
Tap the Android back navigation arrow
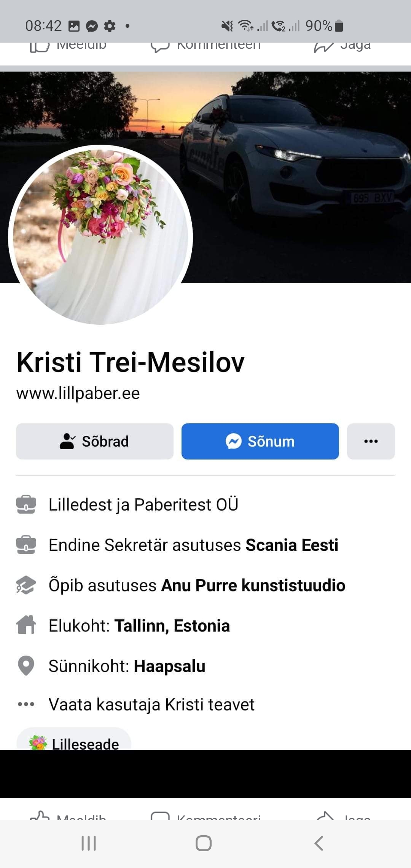click(x=319, y=843)
